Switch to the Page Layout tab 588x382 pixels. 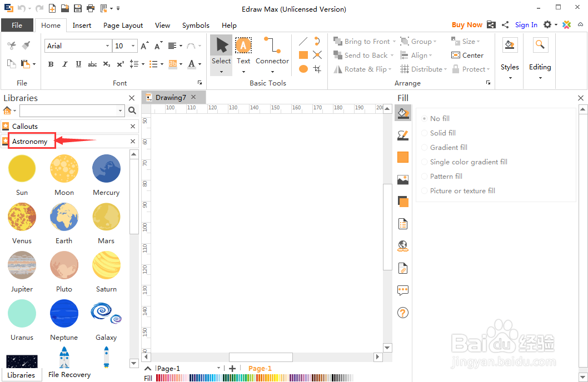click(x=123, y=25)
